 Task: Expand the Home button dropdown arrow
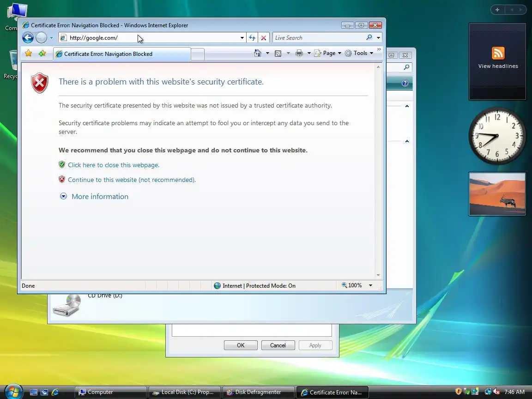267,53
